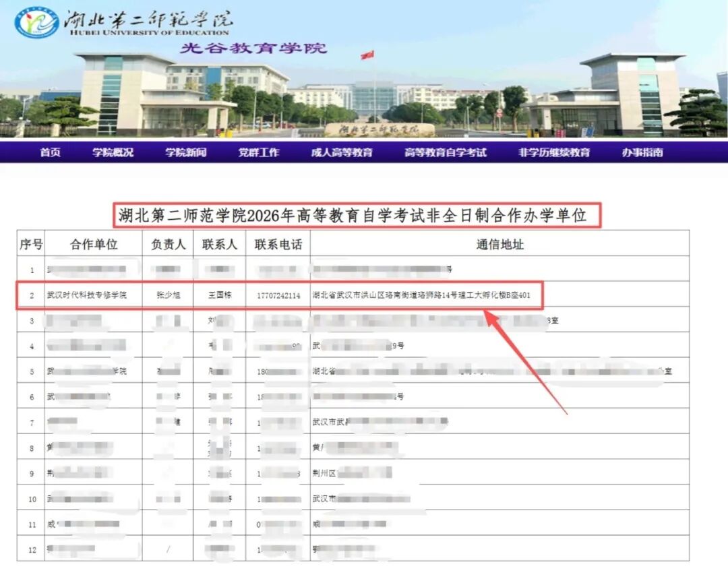Screen dimensions: 728x583
Task: Click the row 7 address beginning 武汉市武
Action: pos(380,421)
